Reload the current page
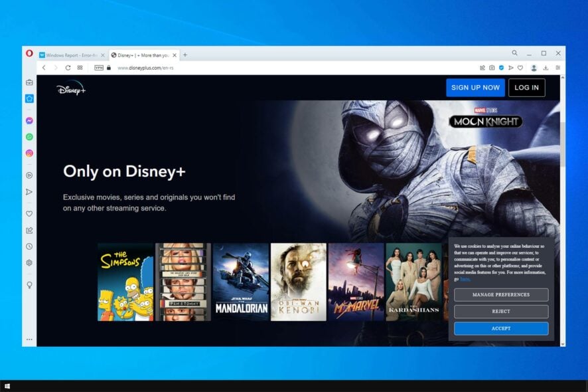588x392 pixels. tap(68, 68)
